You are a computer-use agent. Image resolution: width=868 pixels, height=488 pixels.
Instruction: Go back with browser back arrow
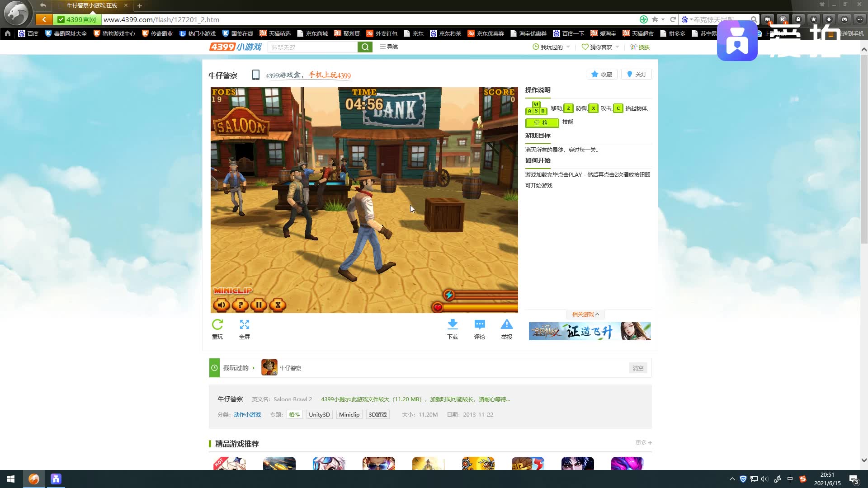tap(44, 19)
